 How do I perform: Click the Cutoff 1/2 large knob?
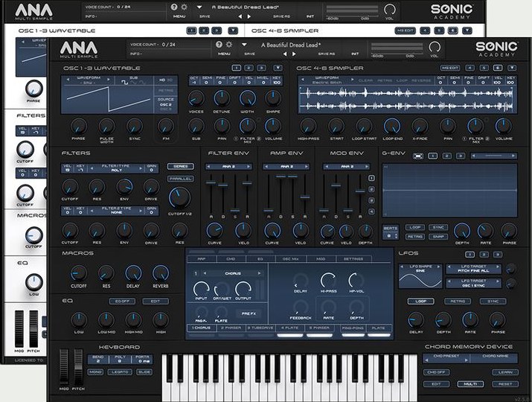coord(180,197)
